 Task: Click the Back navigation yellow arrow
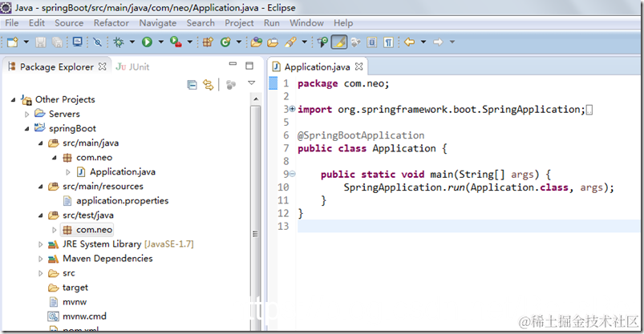coord(410,42)
